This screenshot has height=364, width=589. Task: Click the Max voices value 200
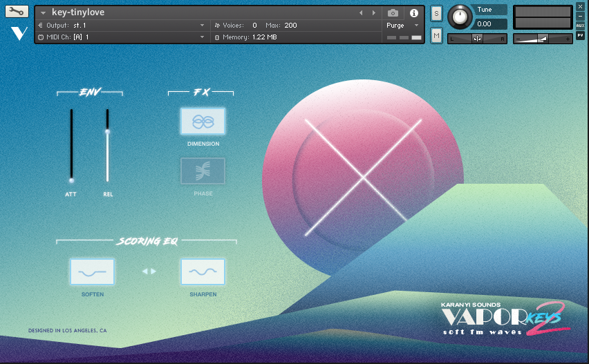[290, 25]
